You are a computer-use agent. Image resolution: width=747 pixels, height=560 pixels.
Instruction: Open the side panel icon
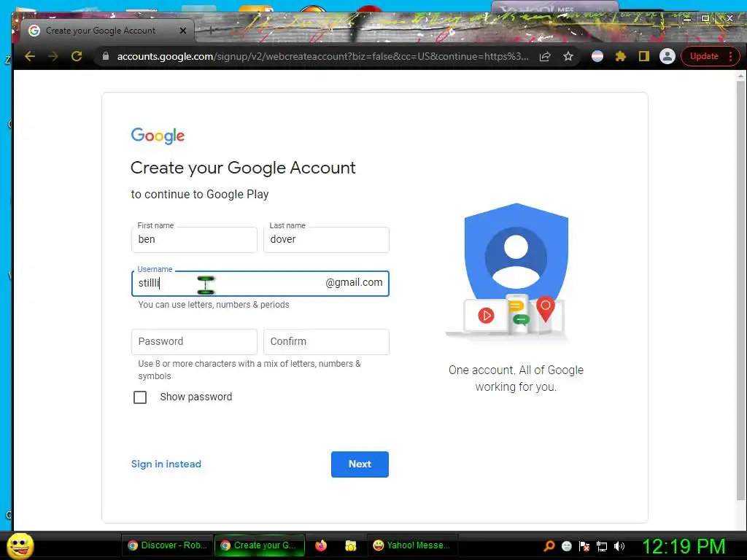[x=643, y=56]
